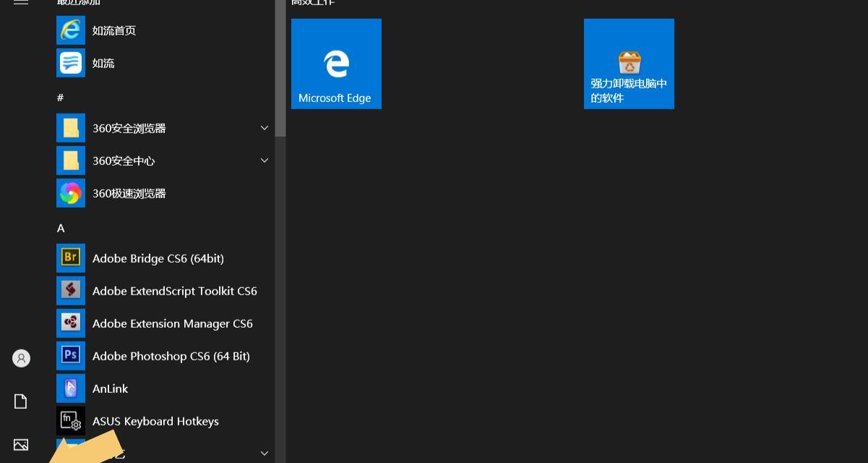Open the Documents folder icon
Screen dimensions: 868x463
pos(21,402)
